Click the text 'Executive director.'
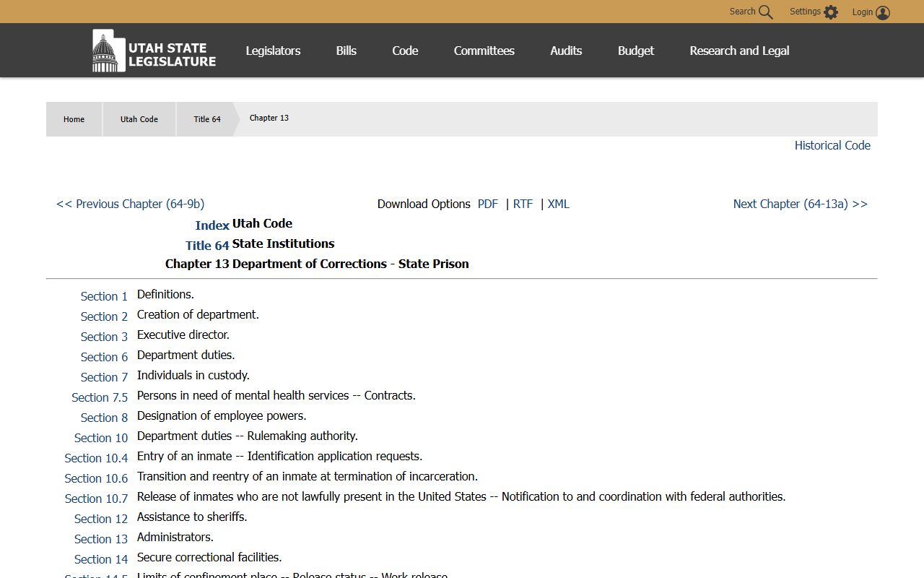 click(x=183, y=335)
